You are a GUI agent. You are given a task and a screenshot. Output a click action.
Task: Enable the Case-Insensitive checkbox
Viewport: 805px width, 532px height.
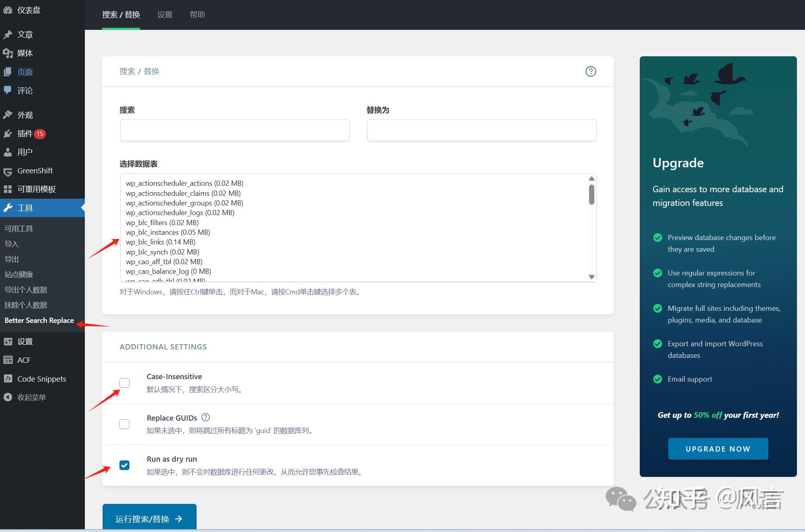tap(125, 383)
